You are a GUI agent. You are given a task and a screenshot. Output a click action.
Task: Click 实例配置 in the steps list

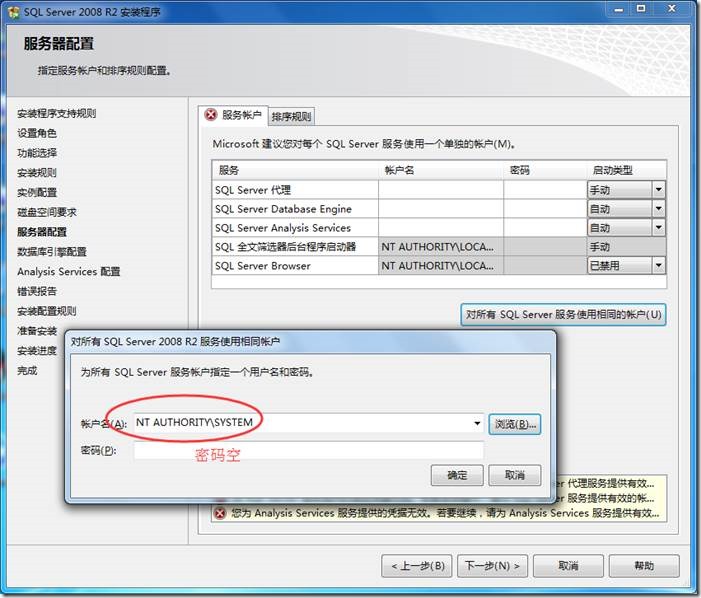coord(37,193)
